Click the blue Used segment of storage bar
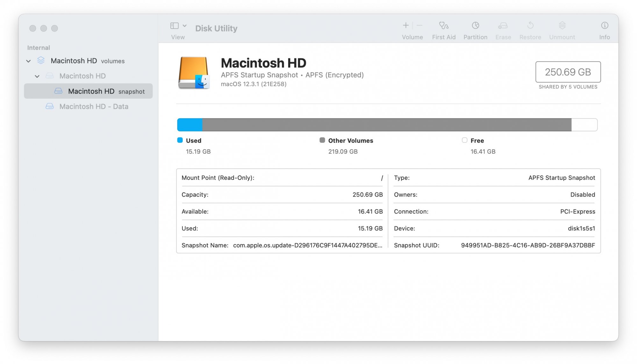The height and width of the screenshot is (364, 637). tap(190, 125)
